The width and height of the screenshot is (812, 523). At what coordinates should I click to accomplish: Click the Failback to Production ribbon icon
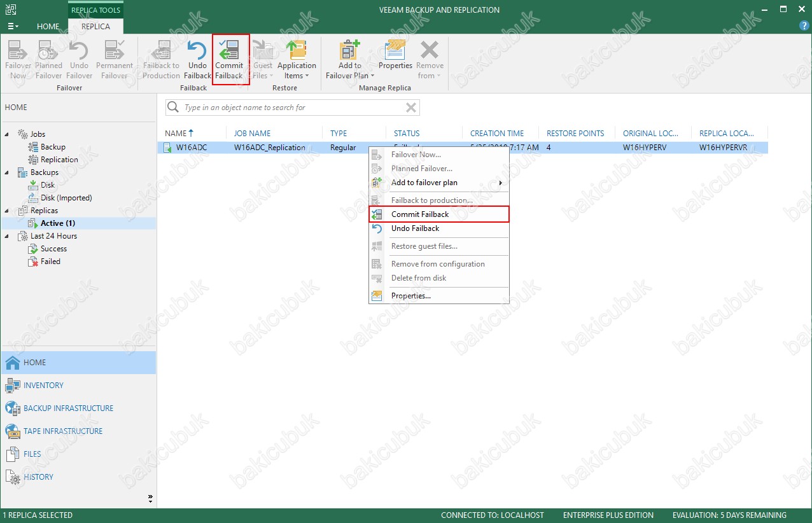162,60
